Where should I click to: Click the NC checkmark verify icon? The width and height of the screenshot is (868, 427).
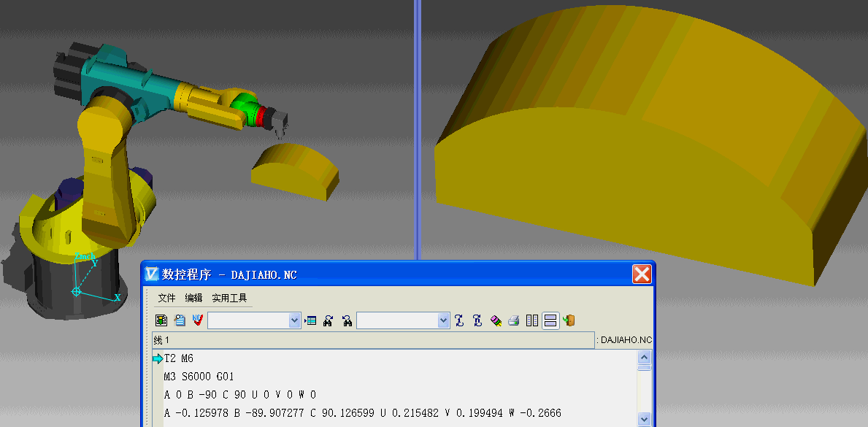click(198, 320)
